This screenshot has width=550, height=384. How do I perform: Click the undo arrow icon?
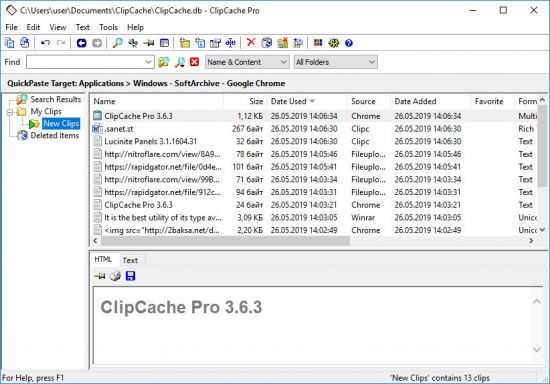pos(45,43)
